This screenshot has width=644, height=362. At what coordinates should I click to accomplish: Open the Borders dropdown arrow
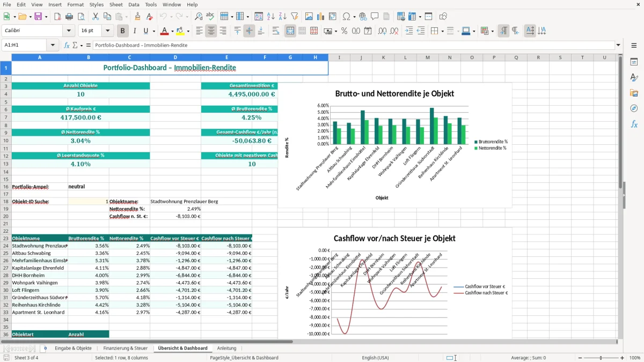click(442, 31)
